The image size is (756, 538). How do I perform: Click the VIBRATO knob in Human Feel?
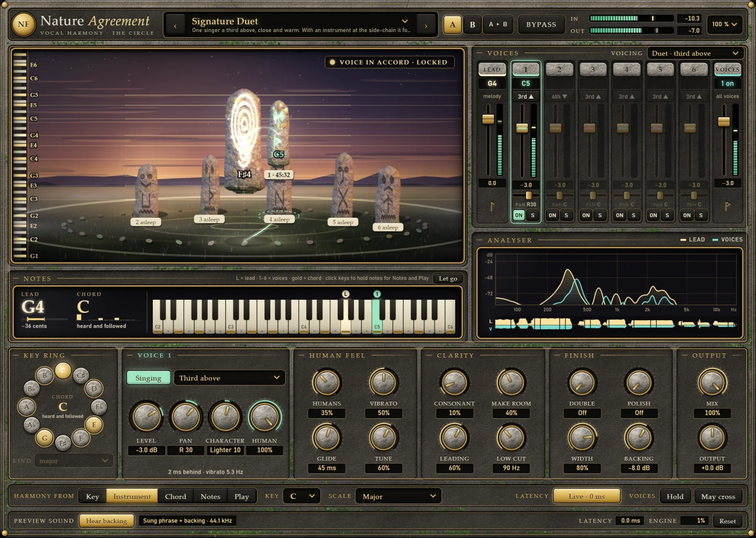click(383, 382)
